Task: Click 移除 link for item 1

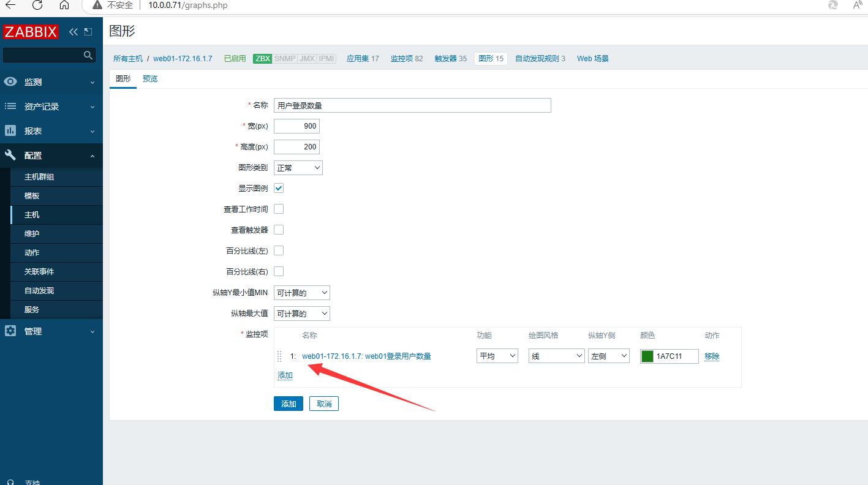Action: [x=712, y=356]
